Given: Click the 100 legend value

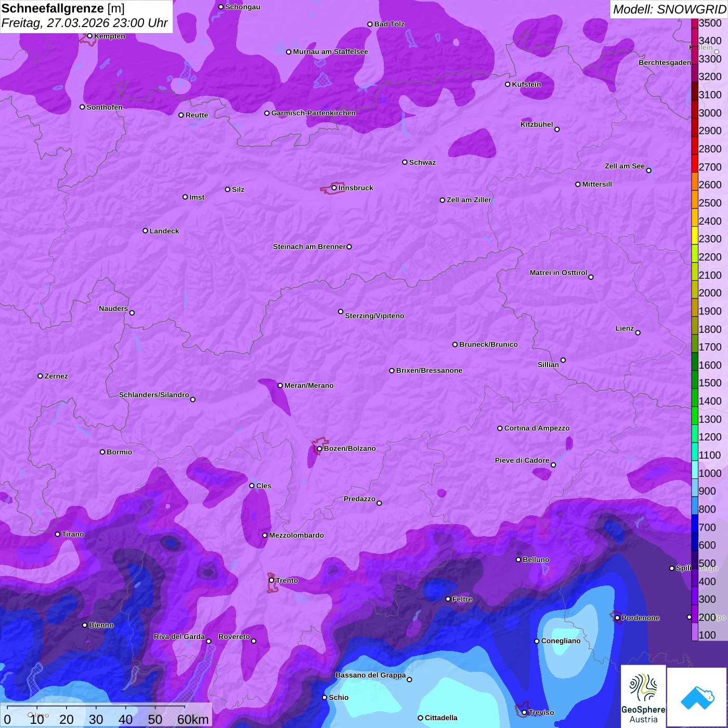Looking at the screenshot, I should click(x=708, y=635).
